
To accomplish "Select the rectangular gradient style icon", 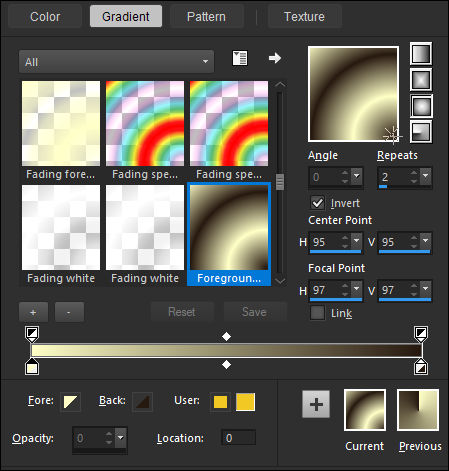I will pyautogui.click(x=421, y=80).
